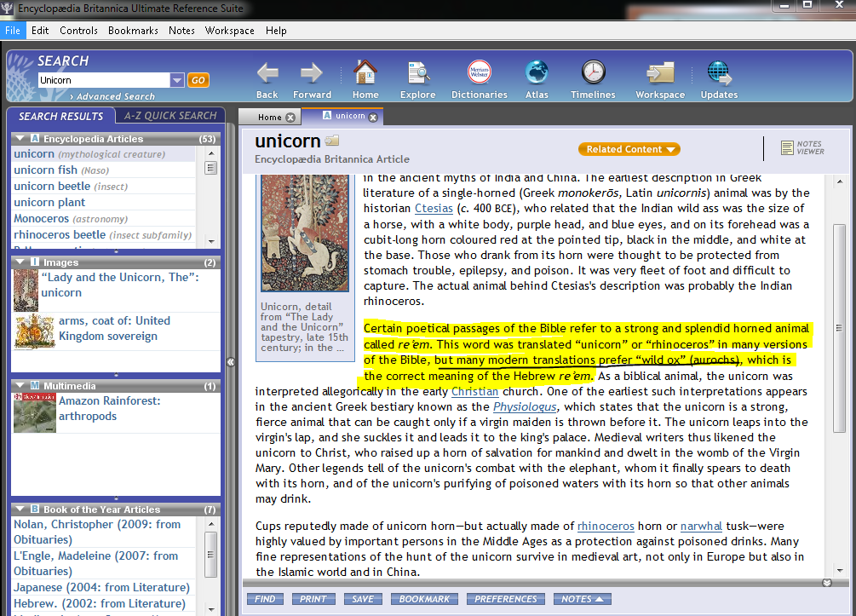This screenshot has height=616, width=856.
Task: Follow the Physiologus link
Action: [x=525, y=406]
